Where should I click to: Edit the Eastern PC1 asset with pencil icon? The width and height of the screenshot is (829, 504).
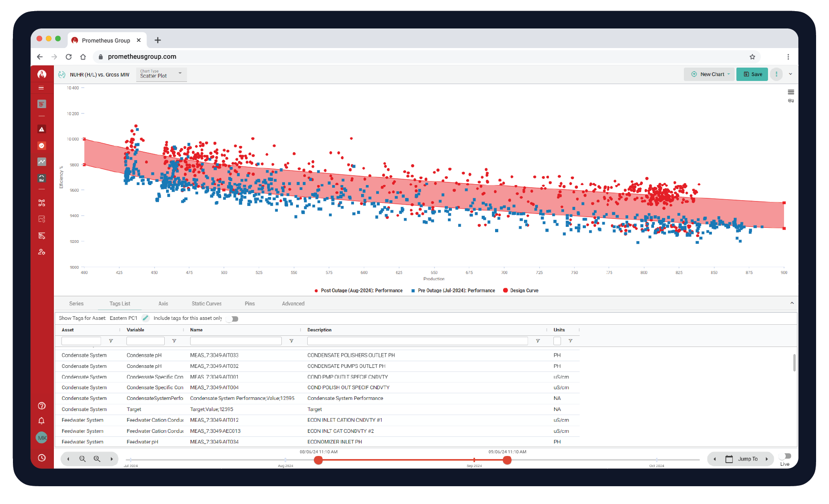click(146, 318)
